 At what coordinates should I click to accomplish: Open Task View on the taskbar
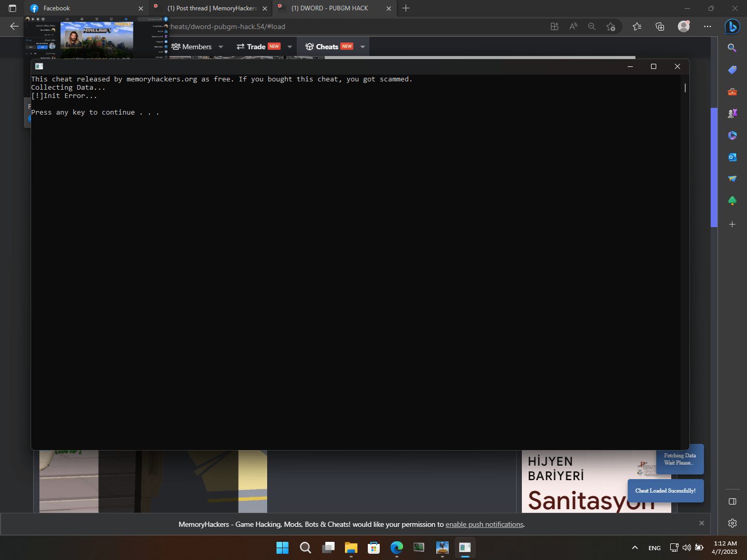coord(328,548)
